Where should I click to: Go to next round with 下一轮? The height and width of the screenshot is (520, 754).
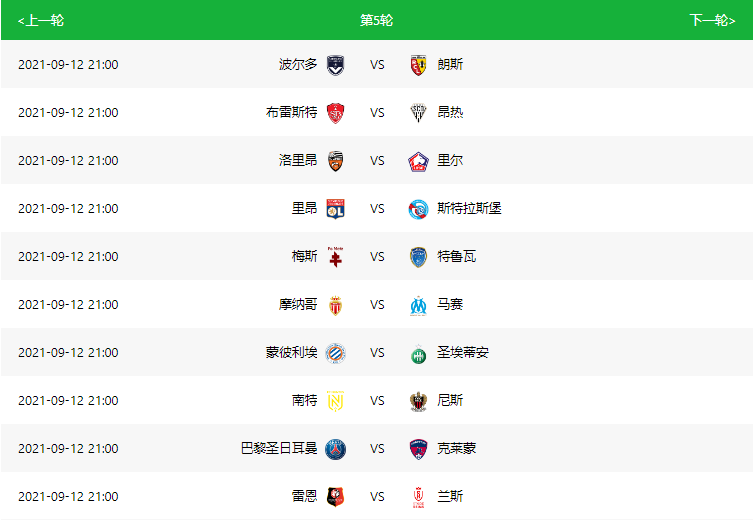712,20
